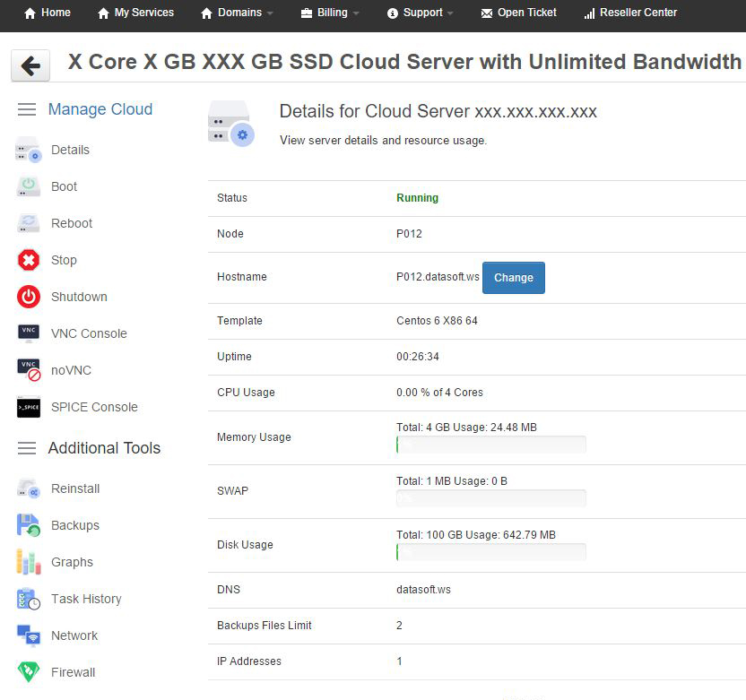The height and width of the screenshot is (700, 746).
Task: Click the back arrow button
Action: (30, 65)
